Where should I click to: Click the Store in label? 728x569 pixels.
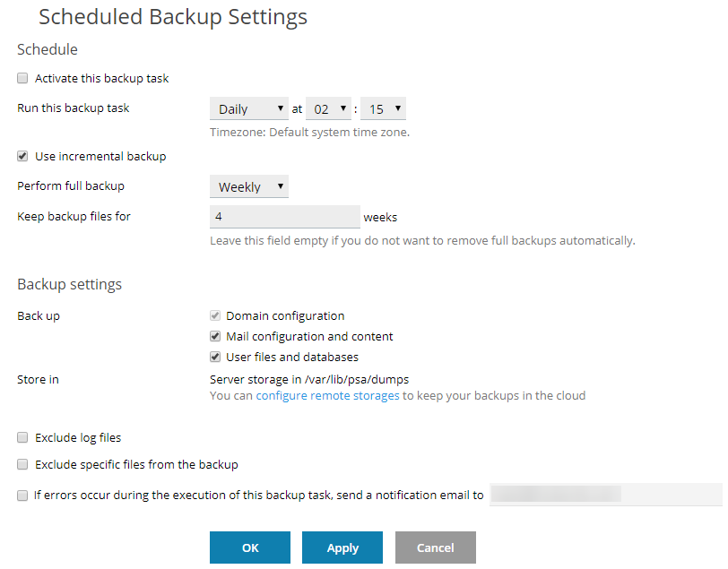38,380
